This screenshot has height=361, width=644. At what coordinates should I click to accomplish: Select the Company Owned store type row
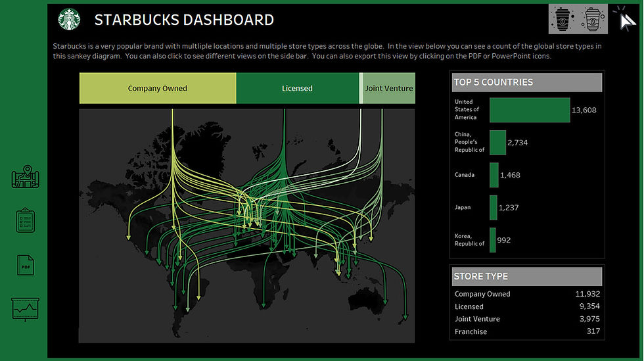527,294
